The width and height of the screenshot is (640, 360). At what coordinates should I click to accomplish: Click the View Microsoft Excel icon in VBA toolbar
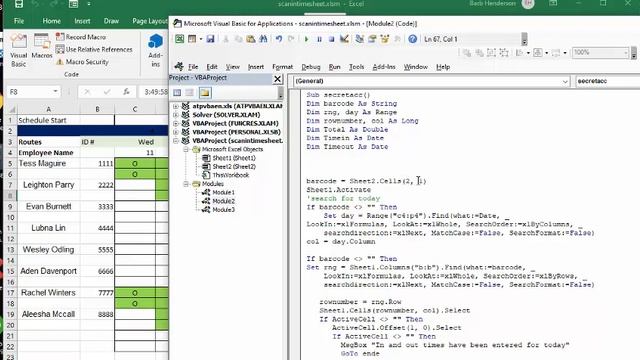click(179, 39)
